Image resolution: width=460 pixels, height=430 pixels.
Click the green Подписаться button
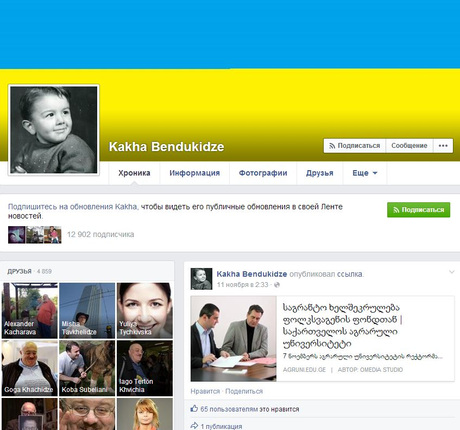(x=419, y=210)
